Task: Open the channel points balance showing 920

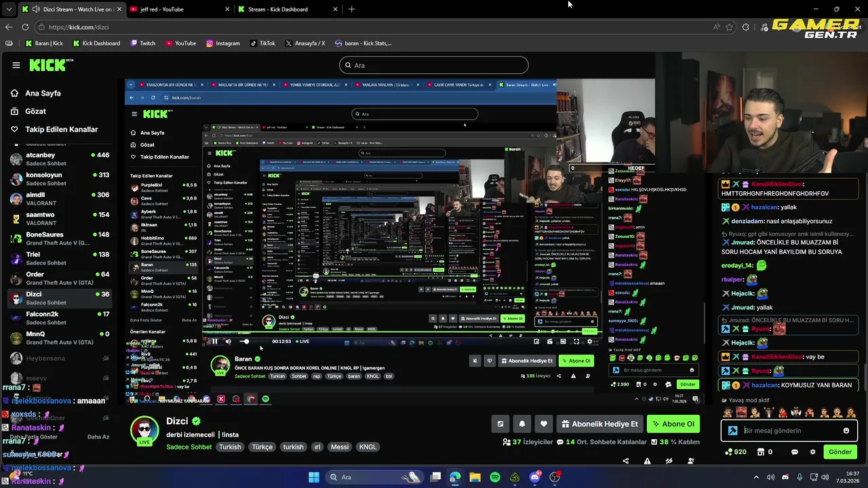Action: (x=736, y=452)
